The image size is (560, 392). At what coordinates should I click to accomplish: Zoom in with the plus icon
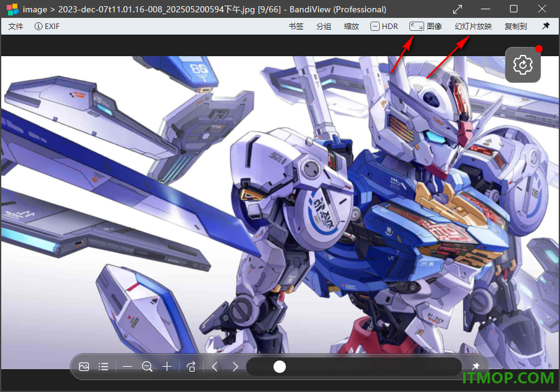click(167, 367)
